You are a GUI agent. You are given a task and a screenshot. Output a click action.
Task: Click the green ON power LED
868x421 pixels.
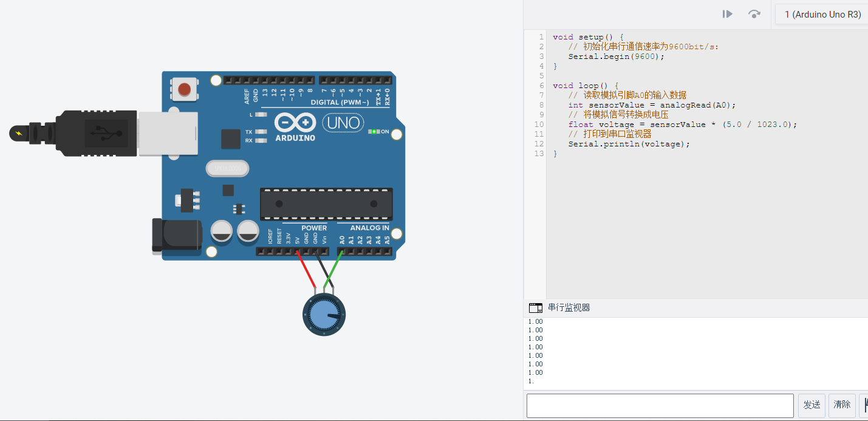coord(373,131)
